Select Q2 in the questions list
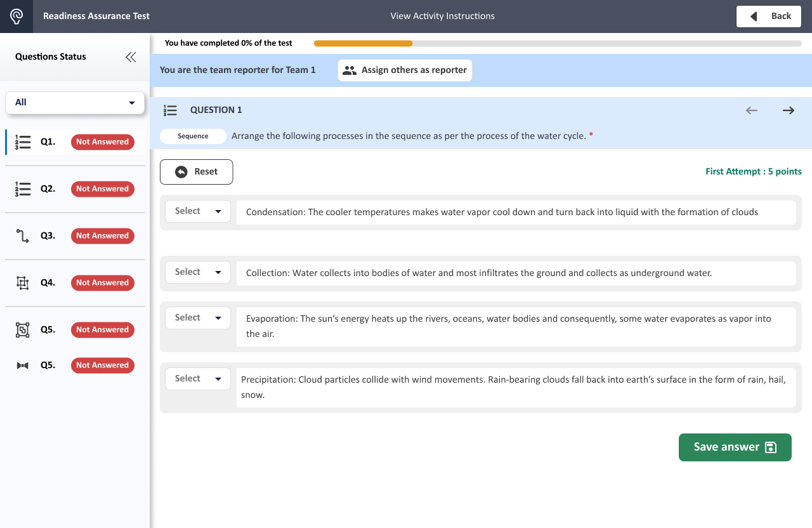 48,189
